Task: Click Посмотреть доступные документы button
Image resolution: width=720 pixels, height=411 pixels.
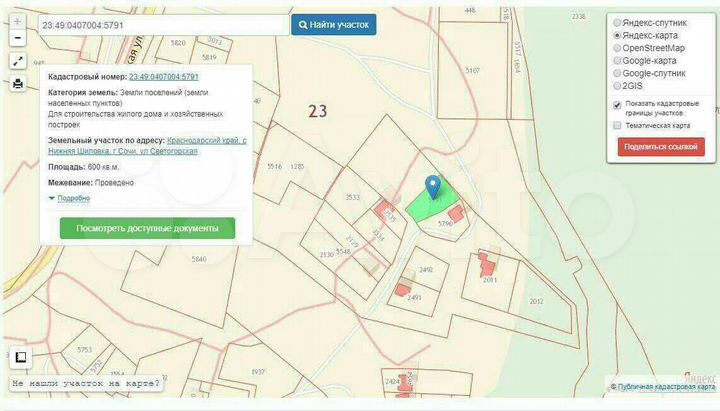Action: pyautogui.click(x=147, y=228)
